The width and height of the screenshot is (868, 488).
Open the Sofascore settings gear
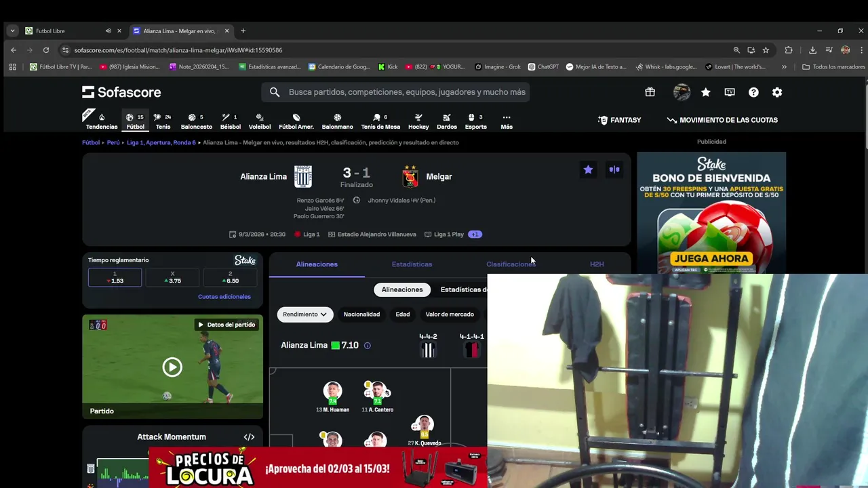click(777, 92)
